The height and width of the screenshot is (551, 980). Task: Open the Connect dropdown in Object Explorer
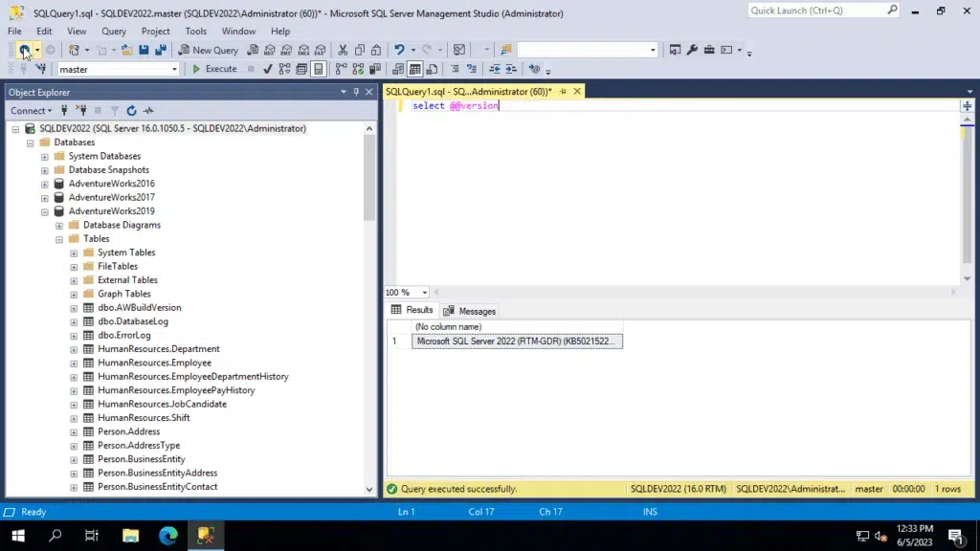click(x=32, y=111)
